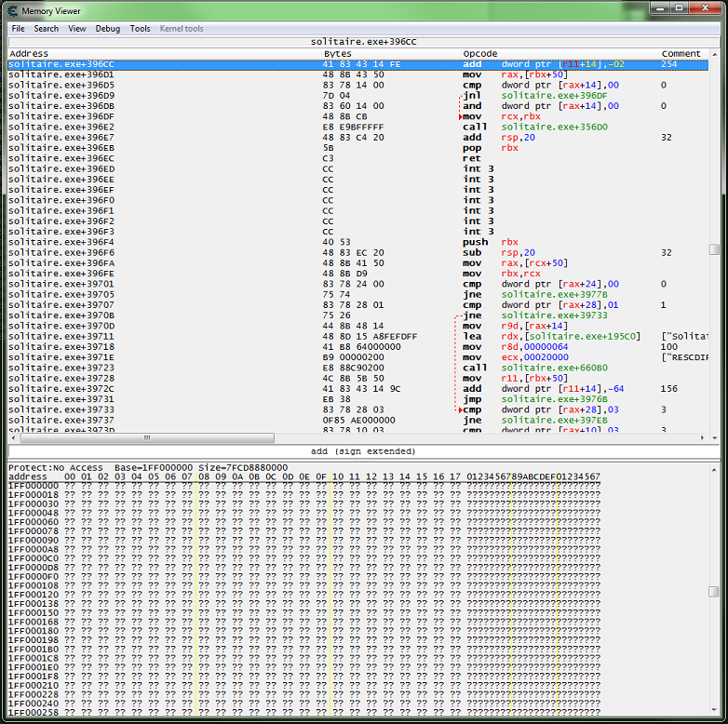Select the push rbx row at +396F4
Viewport: 728px width, 724px height.
pos(358,242)
